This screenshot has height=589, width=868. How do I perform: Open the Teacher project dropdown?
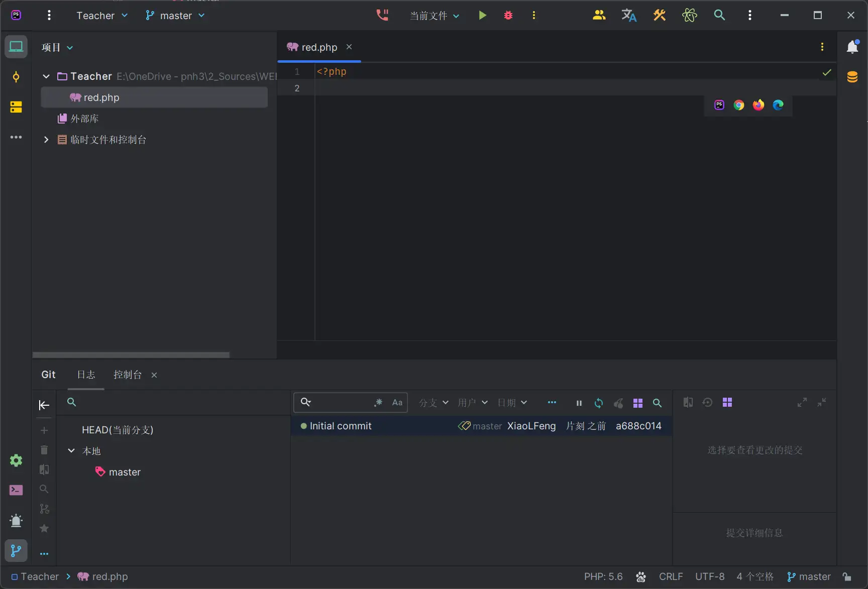pyautogui.click(x=102, y=16)
